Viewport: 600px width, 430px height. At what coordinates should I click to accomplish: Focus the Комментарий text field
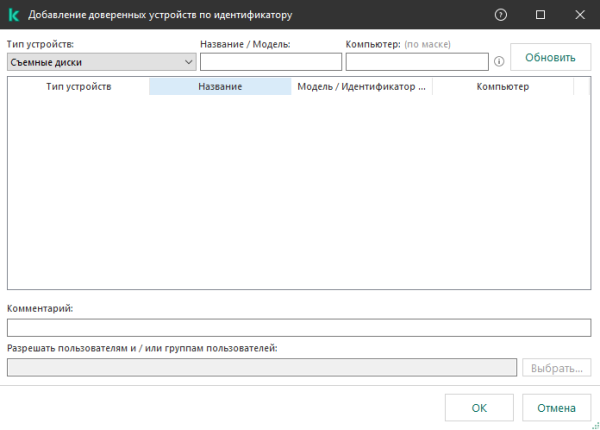click(x=298, y=328)
